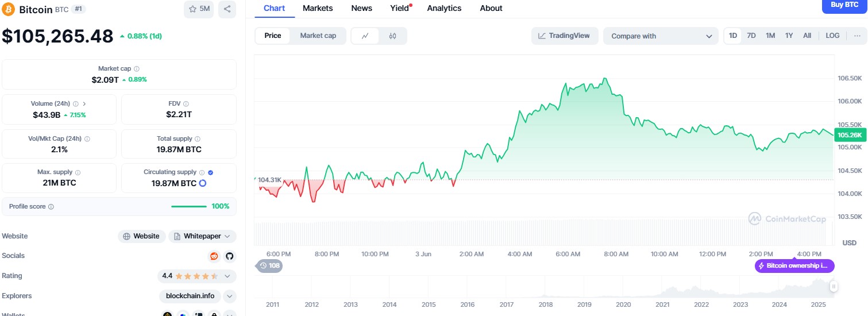The image size is (868, 316).
Task: Switch chart to Market cap view
Action: click(x=318, y=36)
